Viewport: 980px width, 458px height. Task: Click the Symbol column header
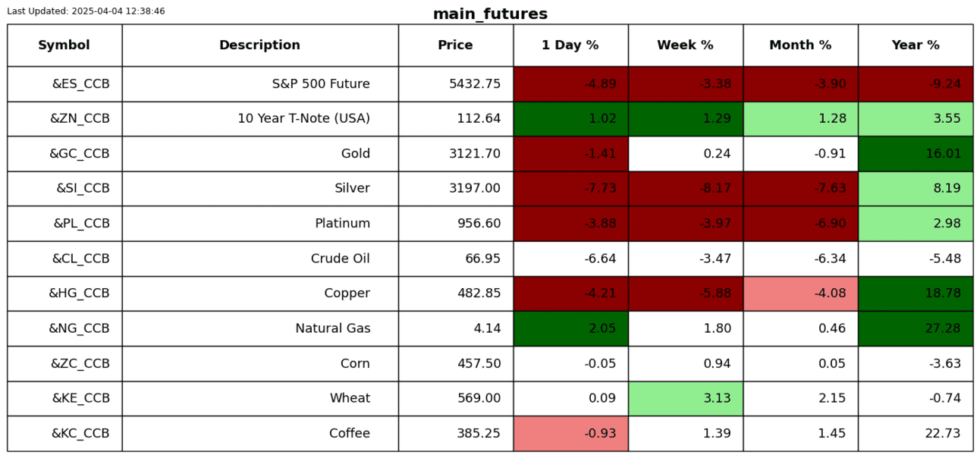tap(64, 45)
